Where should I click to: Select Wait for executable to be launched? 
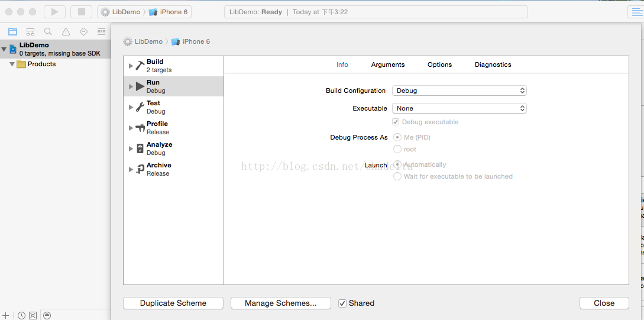tap(397, 176)
